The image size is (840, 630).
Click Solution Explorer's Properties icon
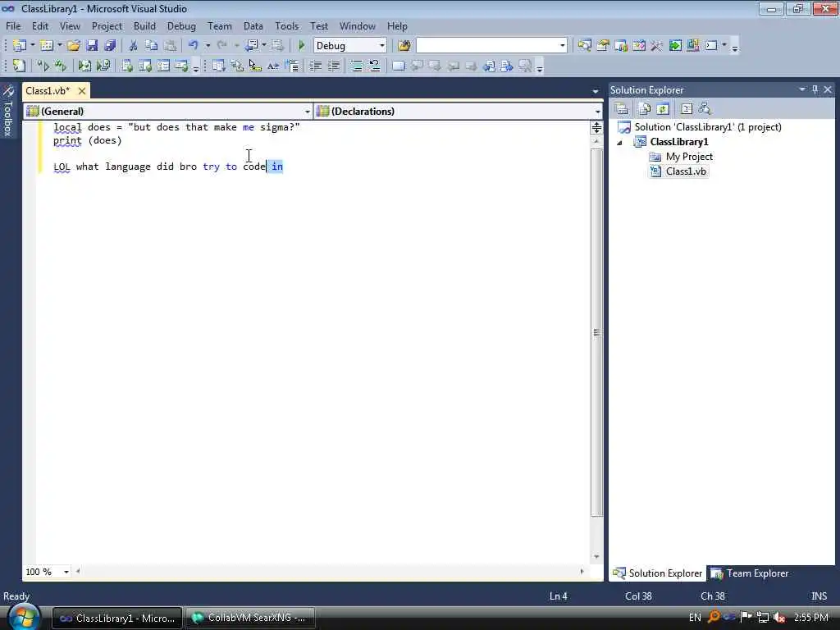point(622,109)
